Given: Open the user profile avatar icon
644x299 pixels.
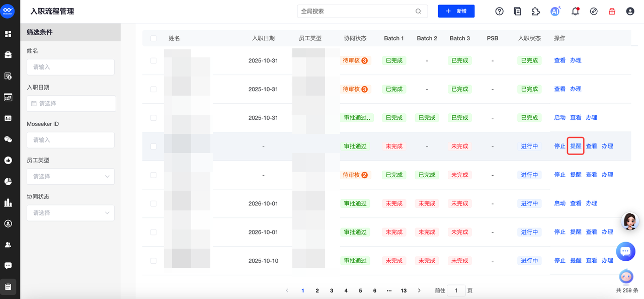Looking at the screenshot, I should 630,11.
